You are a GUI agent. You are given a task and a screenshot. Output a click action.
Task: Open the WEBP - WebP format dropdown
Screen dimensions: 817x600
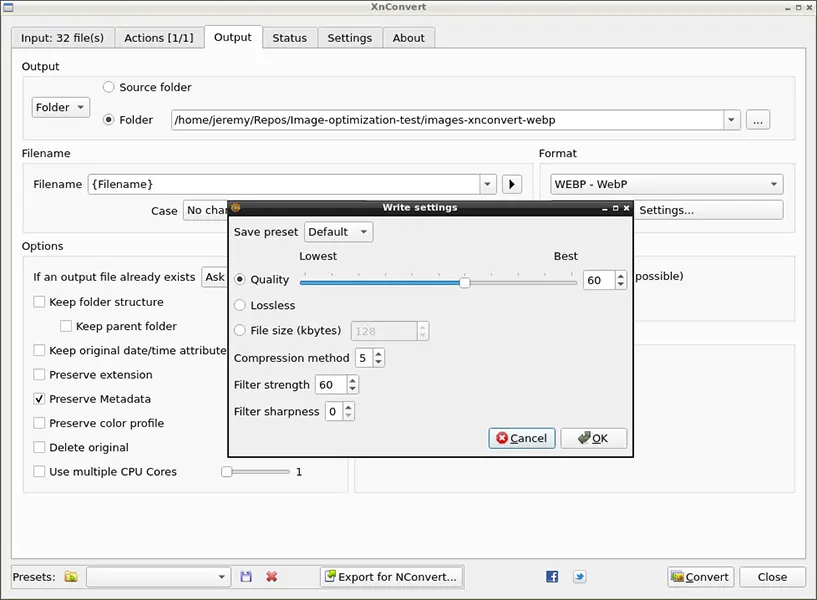(x=666, y=184)
